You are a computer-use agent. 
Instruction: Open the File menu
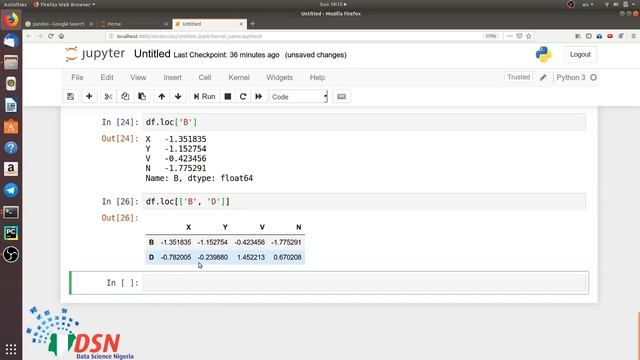[x=77, y=78]
